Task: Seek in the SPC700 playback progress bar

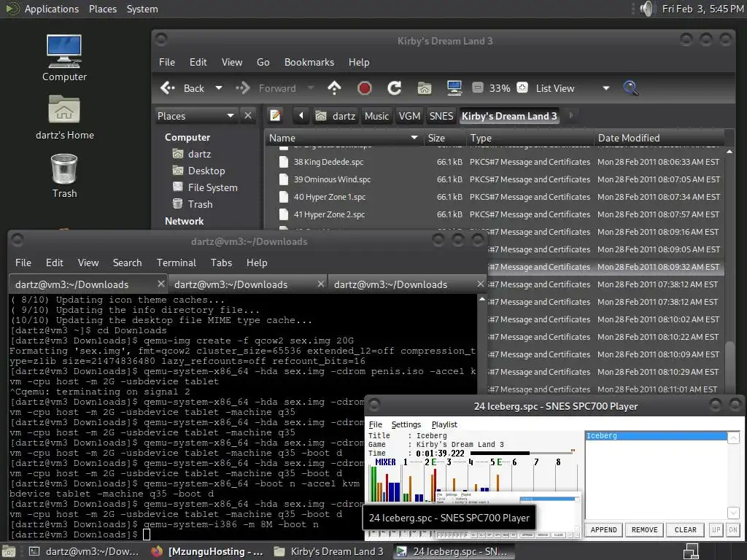Action: coord(521,454)
